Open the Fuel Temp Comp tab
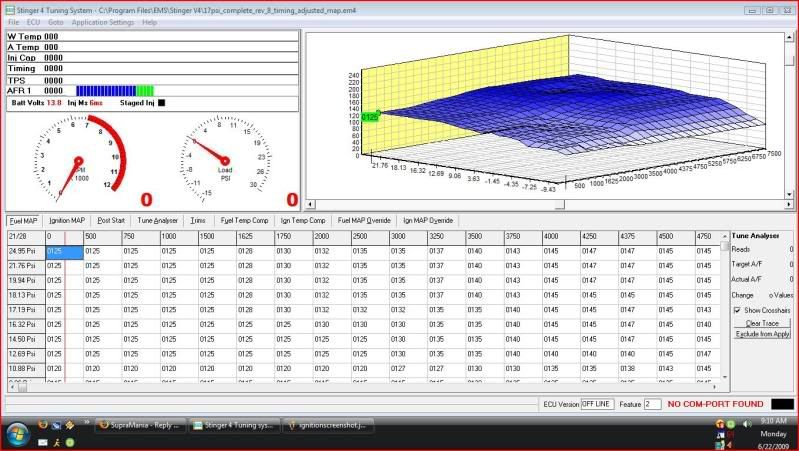 click(244, 221)
